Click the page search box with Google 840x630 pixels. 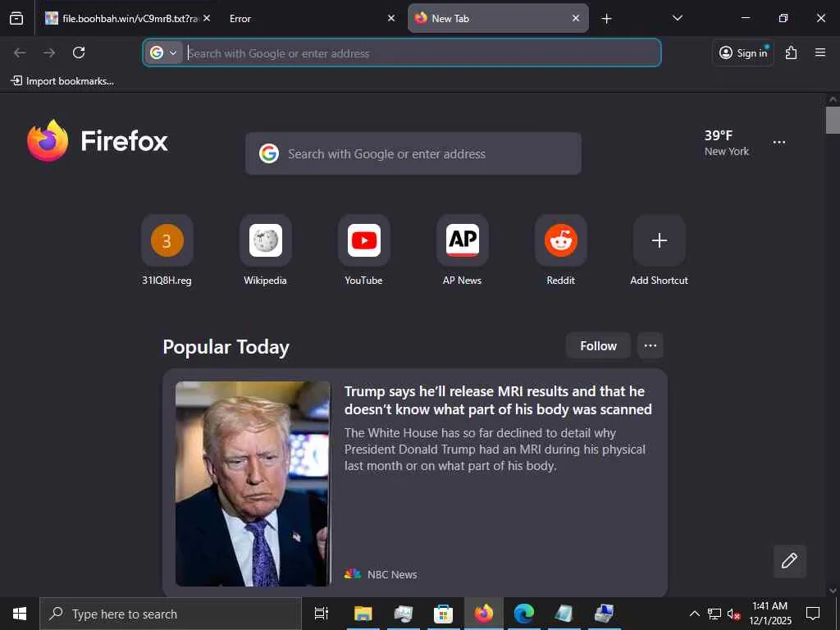click(413, 153)
